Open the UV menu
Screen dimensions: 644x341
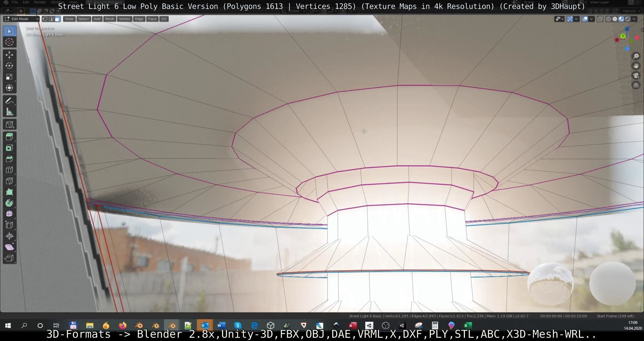(x=164, y=19)
